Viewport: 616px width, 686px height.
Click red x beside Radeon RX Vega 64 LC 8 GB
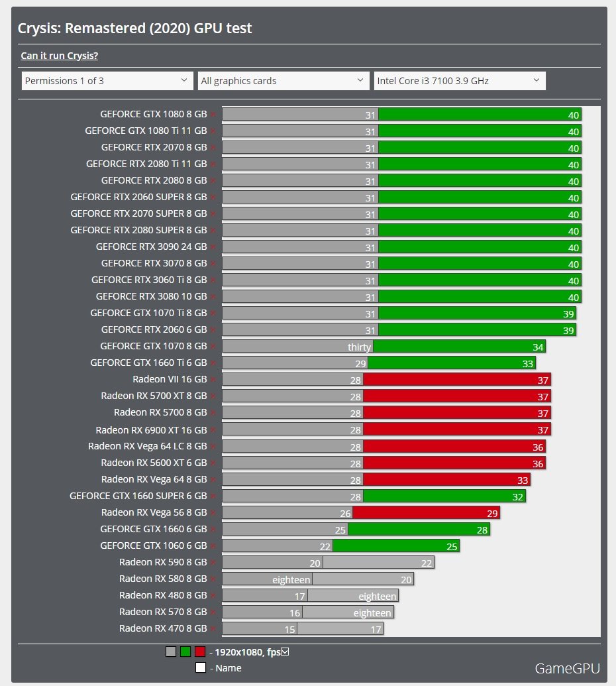click(213, 447)
